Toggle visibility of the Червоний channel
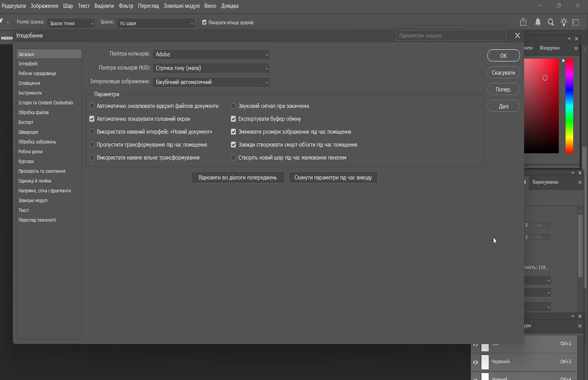Viewport: 588px width, 380px height. 475,362
